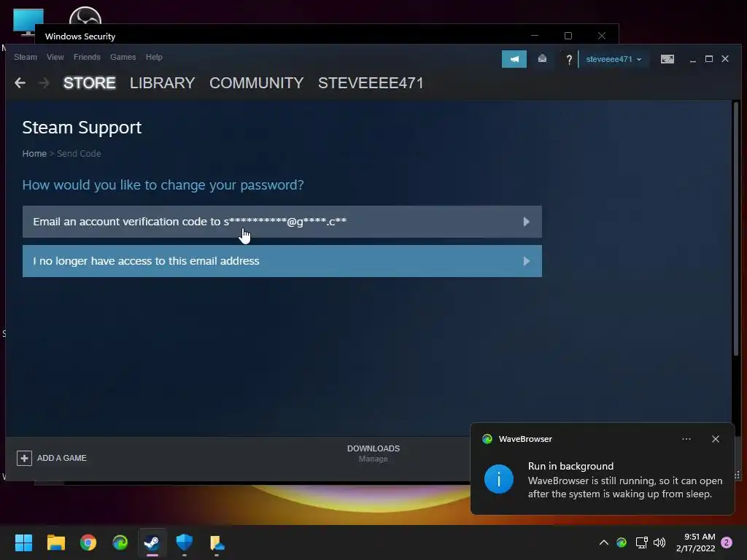
Task: Click the Steam taskbar icon
Action: [x=152, y=542]
